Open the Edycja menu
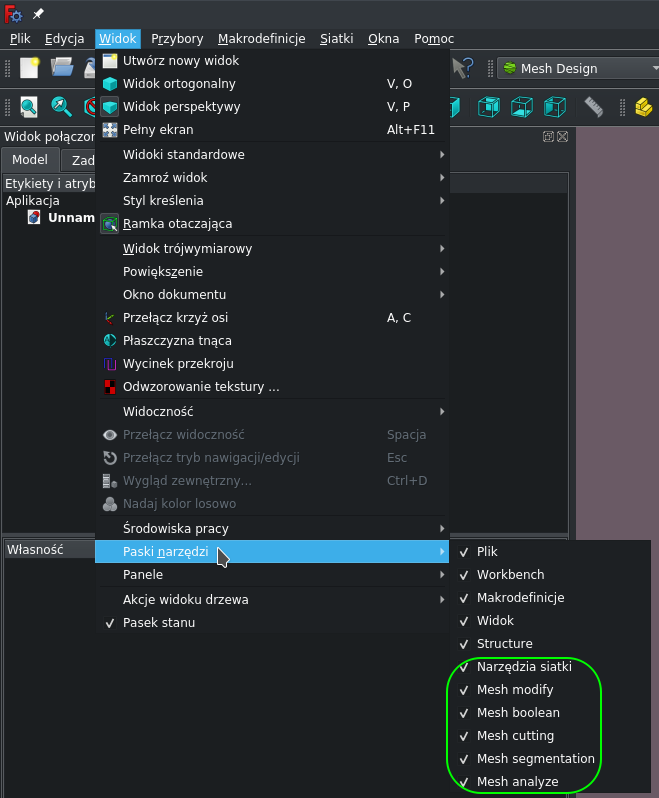 coord(64,39)
